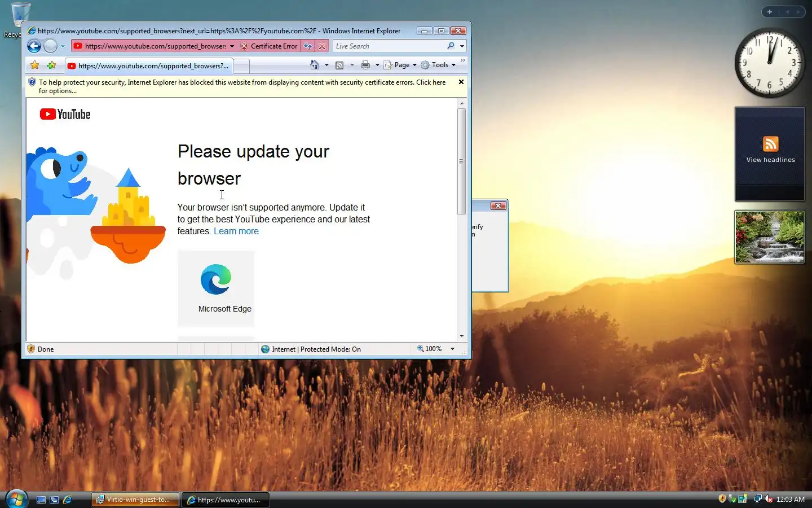The height and width of the screenshot is (508, 812).
Task: Click the muted volume tray icon
Action: tap(768, 499)
